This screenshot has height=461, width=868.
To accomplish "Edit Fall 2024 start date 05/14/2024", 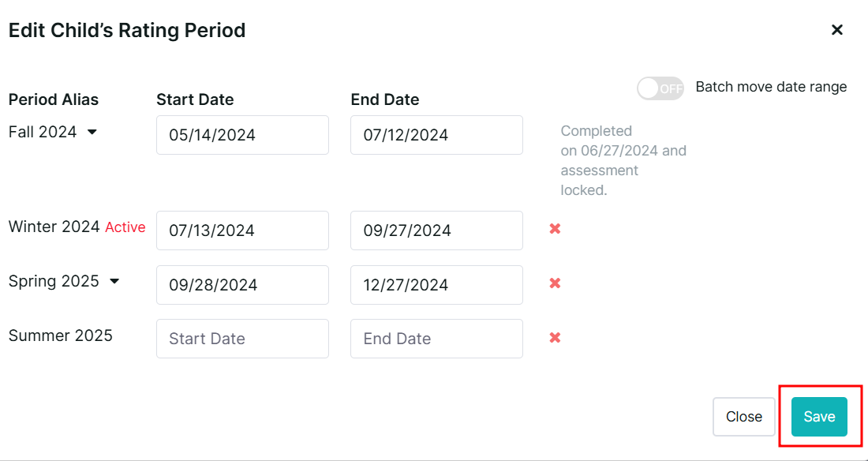I will (x=242, y=135).
